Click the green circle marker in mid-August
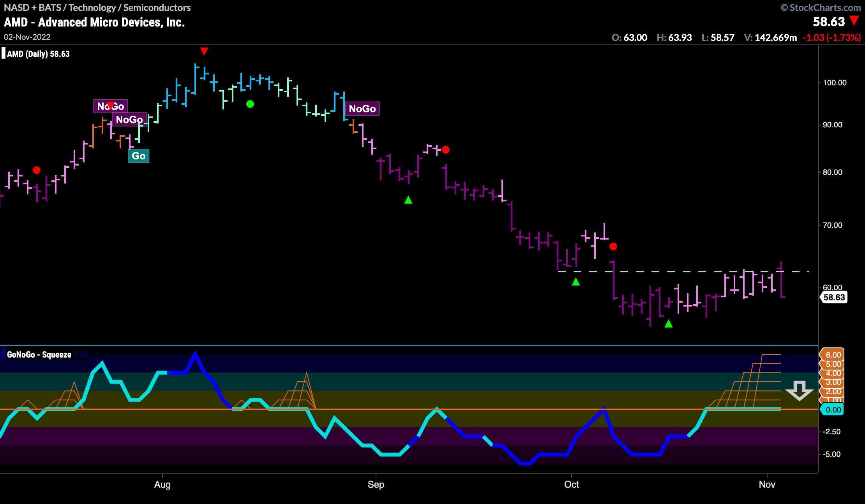This screenshot has height=504, width=865. click(x=250, y=104)
